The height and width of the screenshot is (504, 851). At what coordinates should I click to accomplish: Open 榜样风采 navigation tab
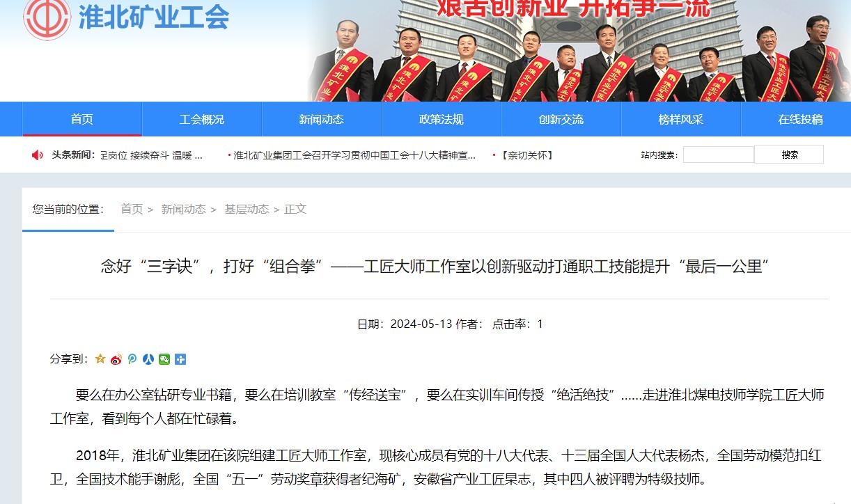(681, 119)
